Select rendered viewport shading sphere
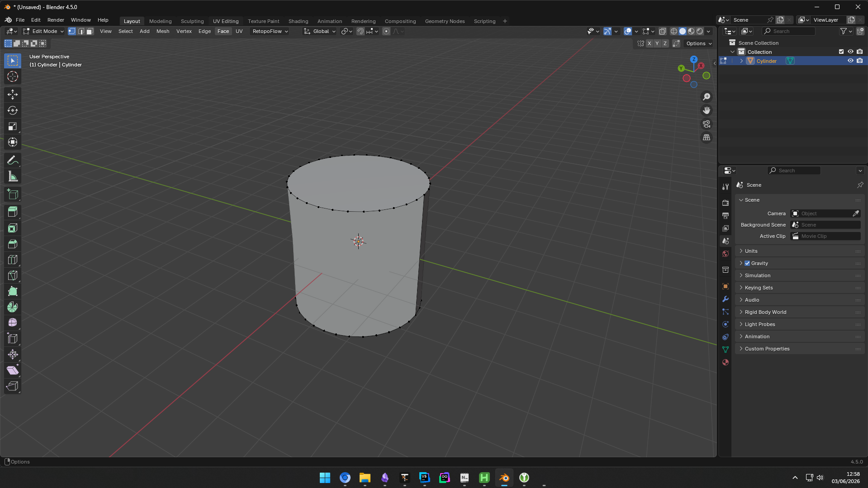Screen dimensions: 868x488 [700, 31]
